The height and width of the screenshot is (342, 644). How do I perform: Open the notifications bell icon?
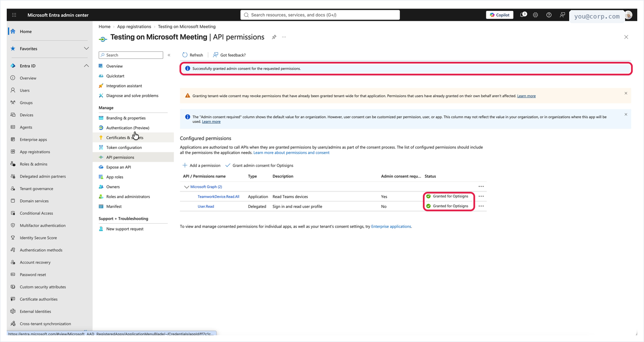pyautogui.click(x=523, y=15)
